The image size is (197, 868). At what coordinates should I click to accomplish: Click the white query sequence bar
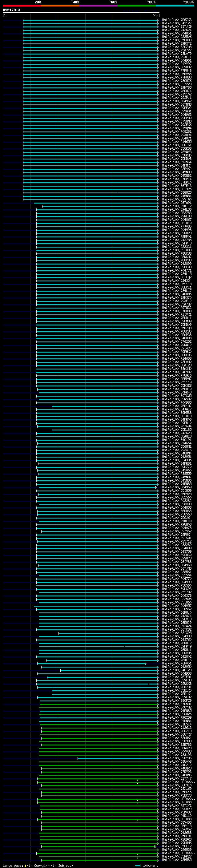[81, 13]
